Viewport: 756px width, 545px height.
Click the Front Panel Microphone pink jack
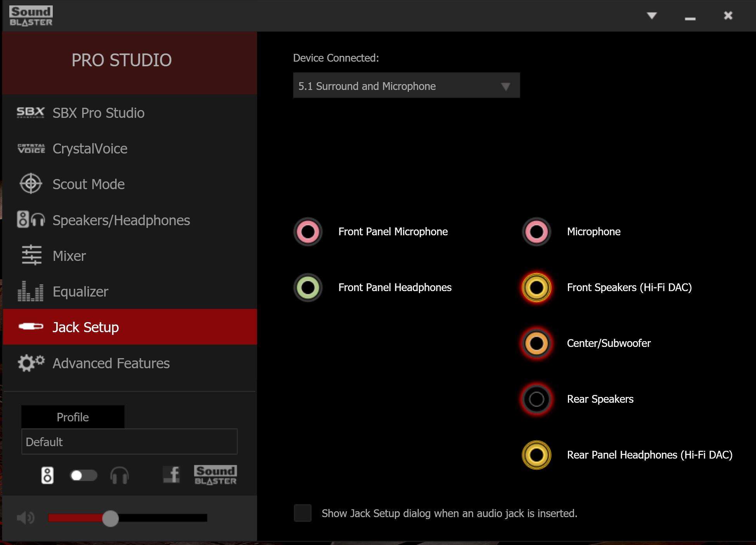click(x=308, y=232)
